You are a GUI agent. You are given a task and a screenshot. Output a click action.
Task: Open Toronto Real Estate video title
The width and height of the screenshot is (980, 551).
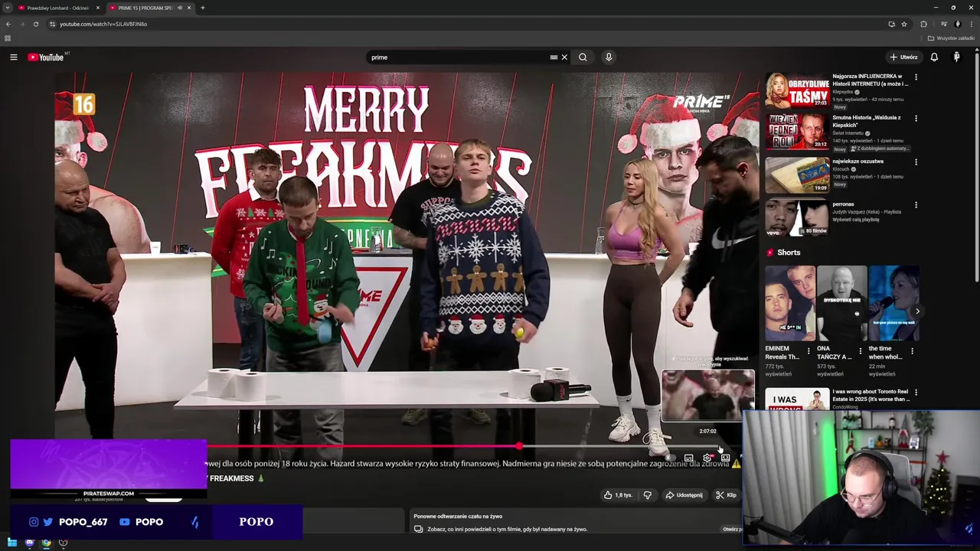tap(871, 395)
